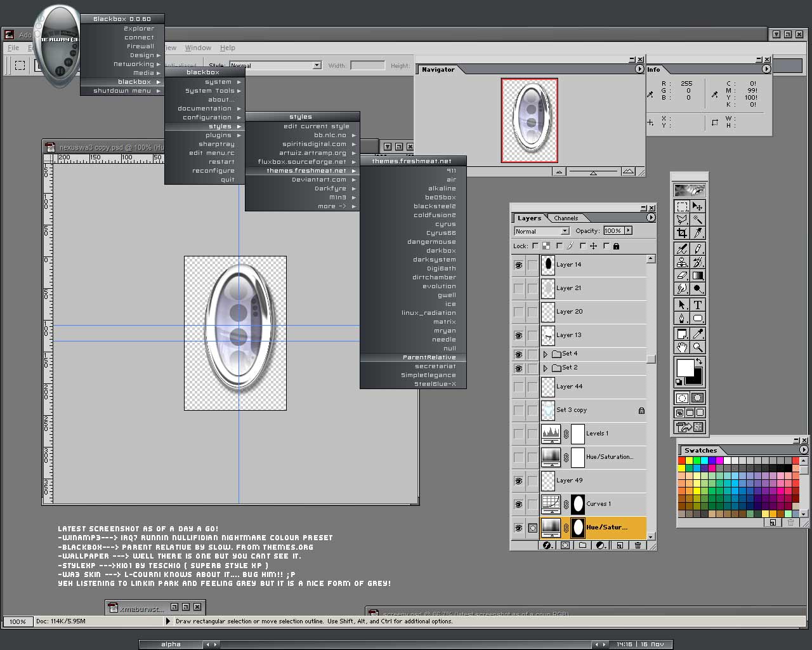Hide the Curves 1 adjustment layer
The image size is (812, 650).
[518, 505]
